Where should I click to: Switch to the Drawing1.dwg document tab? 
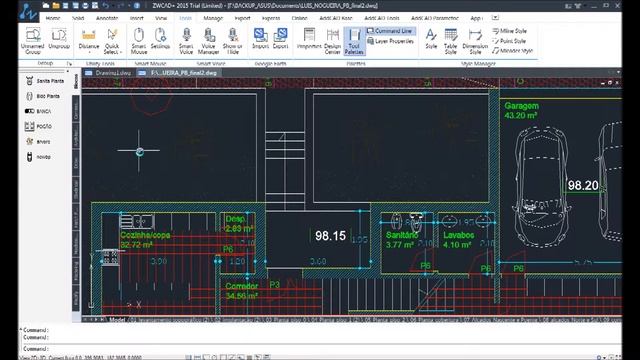[109, 73]
